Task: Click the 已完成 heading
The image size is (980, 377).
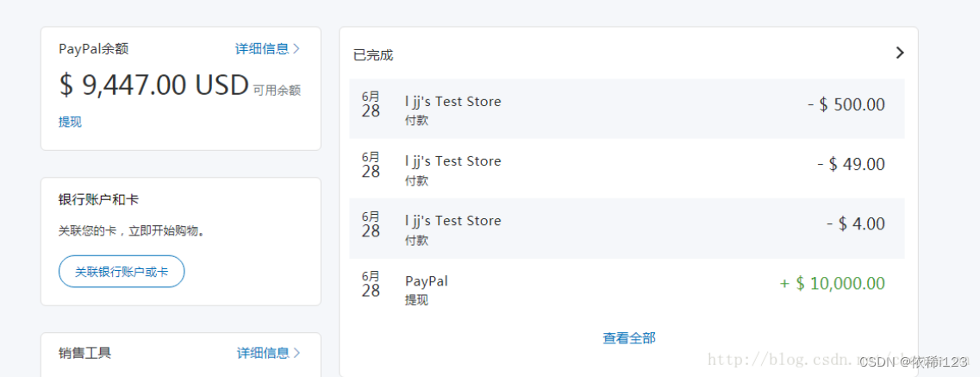Action: pyautogui.click(x=373, y=55)
